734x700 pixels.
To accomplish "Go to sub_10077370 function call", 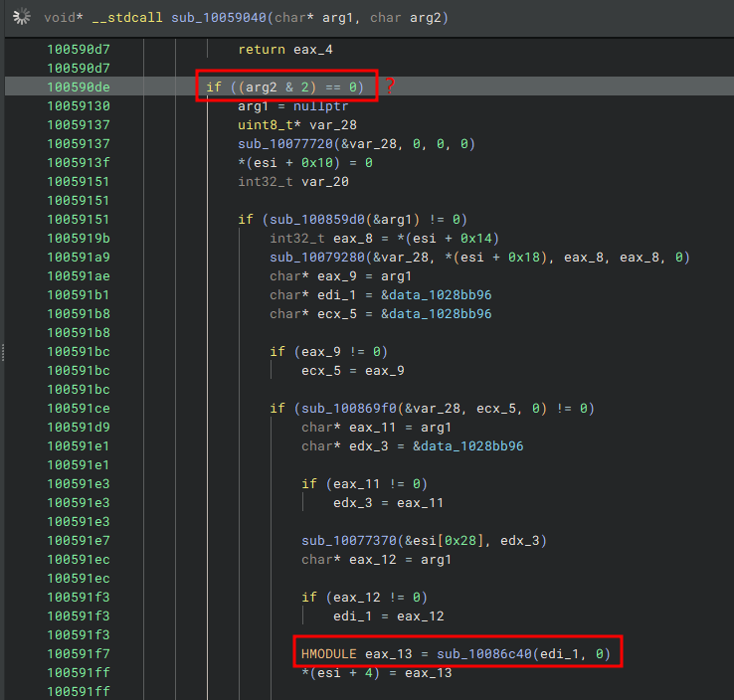I will pos(349,541).
